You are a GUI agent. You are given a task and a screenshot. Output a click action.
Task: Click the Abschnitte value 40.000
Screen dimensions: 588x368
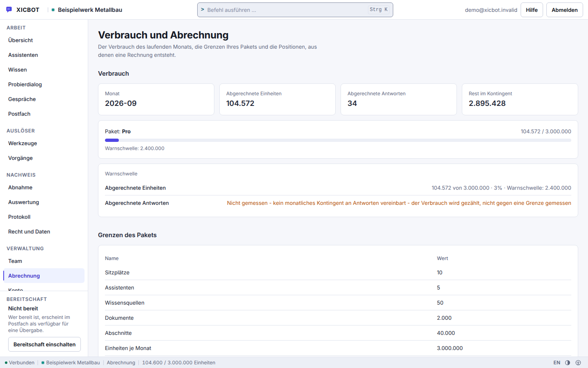pos(446,333)
